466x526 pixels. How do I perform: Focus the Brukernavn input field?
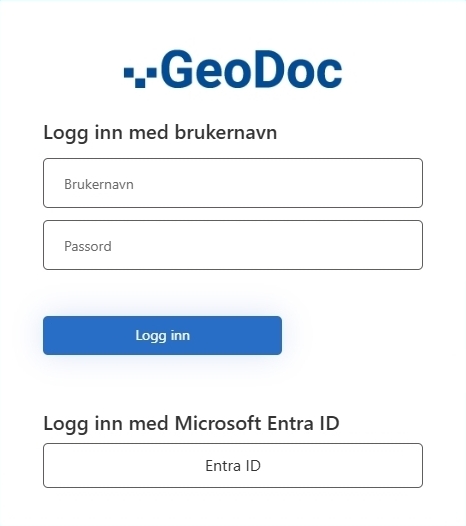tap(233, 183)
